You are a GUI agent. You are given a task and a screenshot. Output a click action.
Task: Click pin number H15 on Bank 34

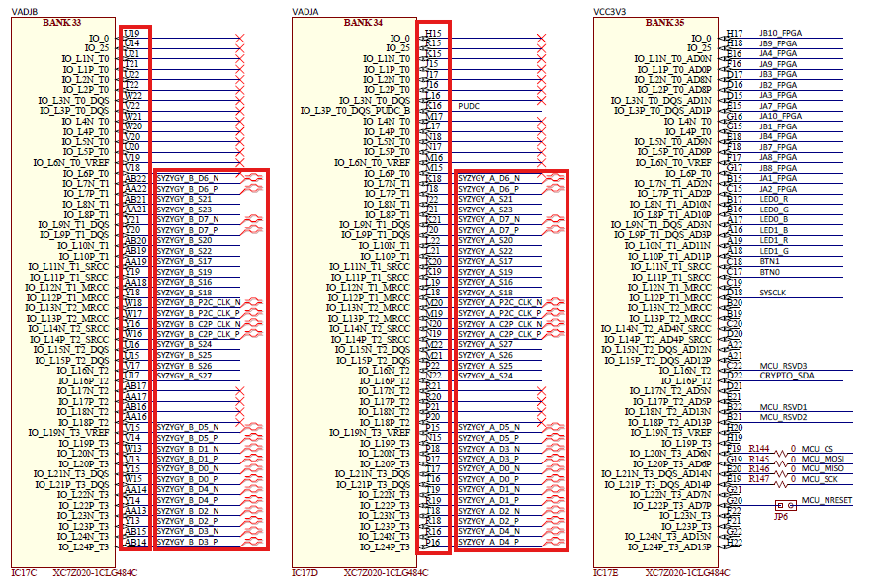pos(433,34)
